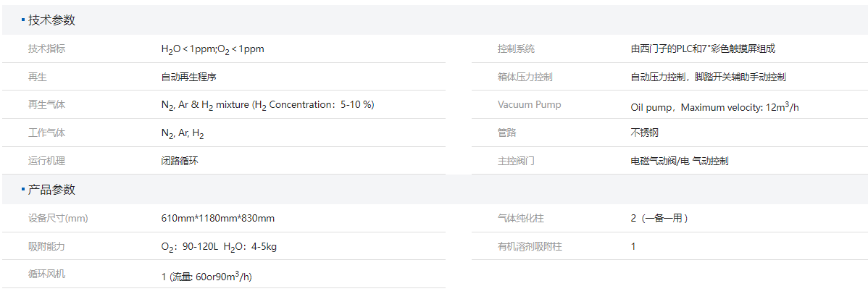
Task: Select the 吸附能力 row label
Action: click(46, 246)
